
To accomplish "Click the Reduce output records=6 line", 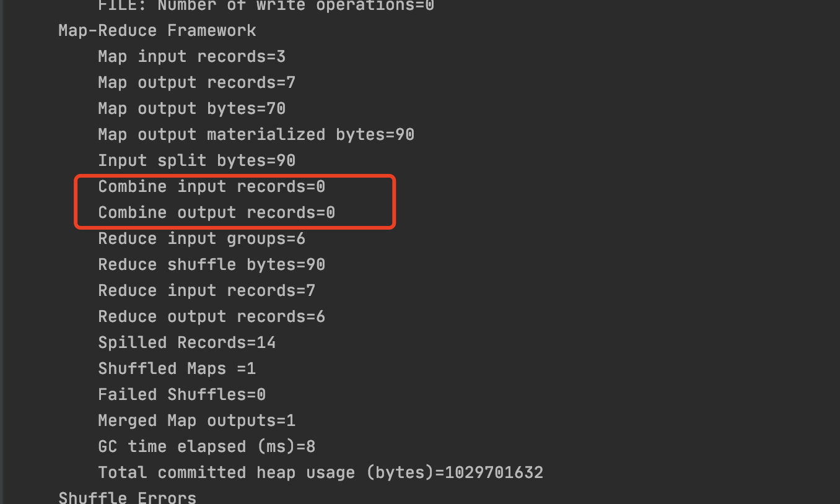I will (212, 316).
